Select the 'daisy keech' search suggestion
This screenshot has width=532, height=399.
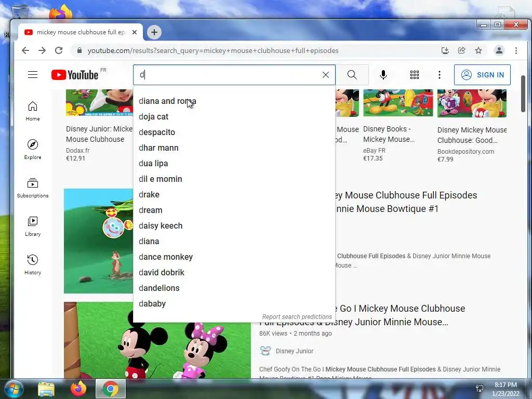[234, 226]
